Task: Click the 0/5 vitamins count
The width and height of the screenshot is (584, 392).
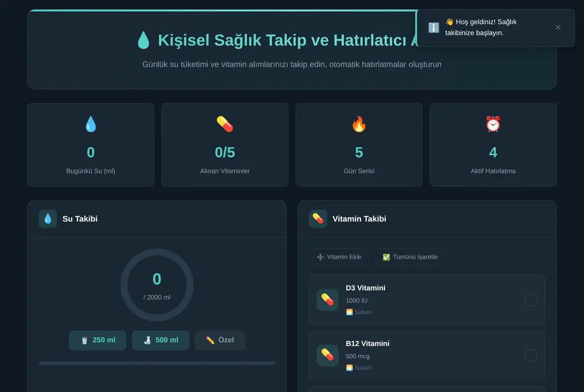Action: pyautogui.click(x=225, y=153)
